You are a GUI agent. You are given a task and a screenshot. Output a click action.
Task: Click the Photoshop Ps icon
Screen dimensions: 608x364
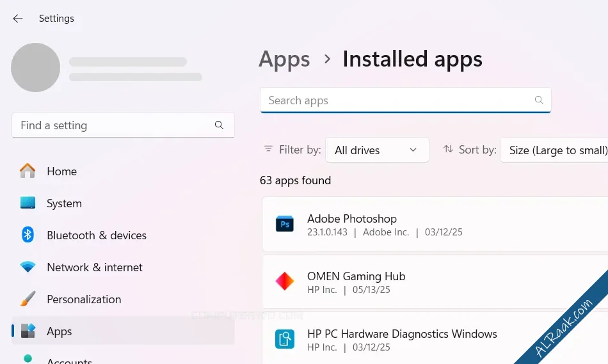(285, 224)
